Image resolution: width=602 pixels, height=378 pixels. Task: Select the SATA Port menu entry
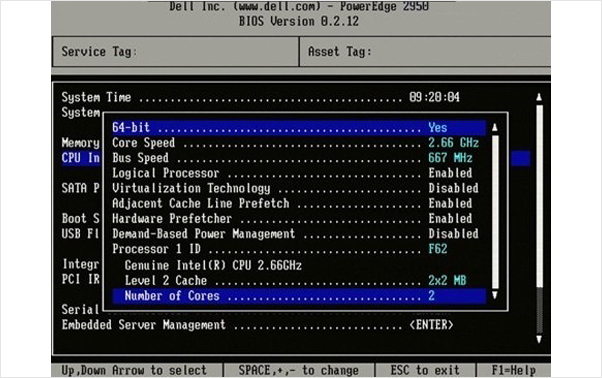click(x=81, y=188)
